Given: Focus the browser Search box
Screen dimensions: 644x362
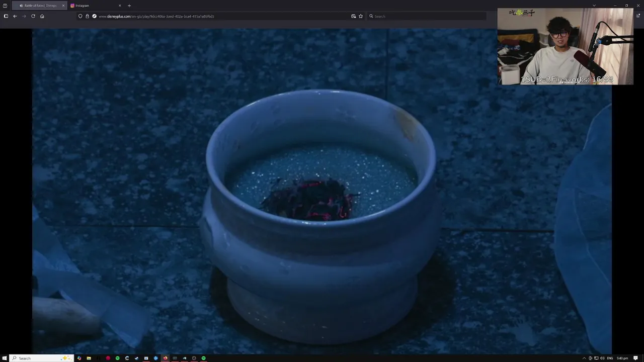Looking at the screenshot, I should tap(428, 16).
